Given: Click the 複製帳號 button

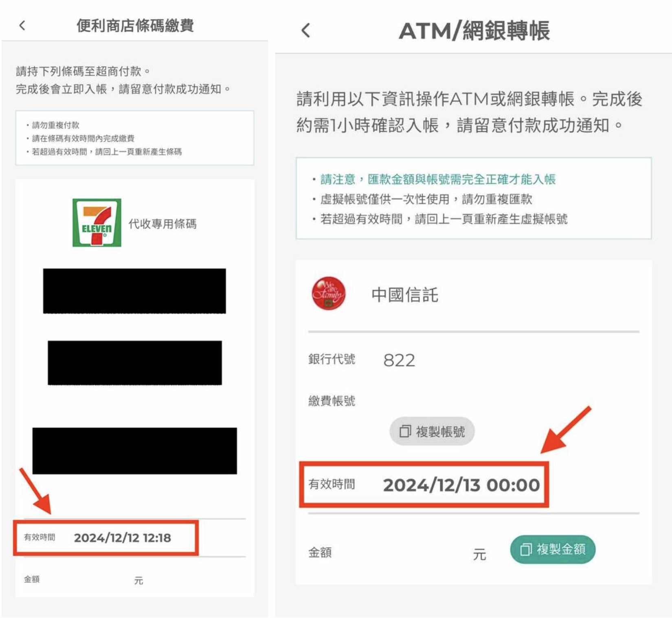Looking at the screenshot, I should pyautogui.click(x=432, y=431).
